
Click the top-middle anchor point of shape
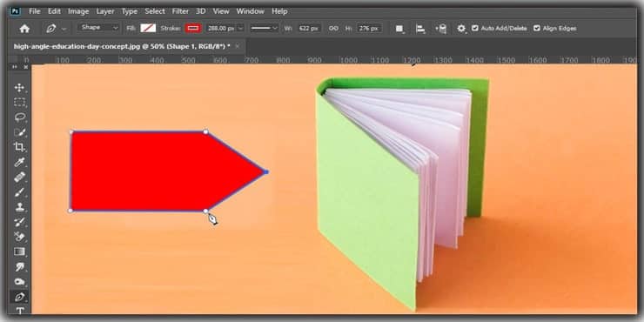point(205,131)
